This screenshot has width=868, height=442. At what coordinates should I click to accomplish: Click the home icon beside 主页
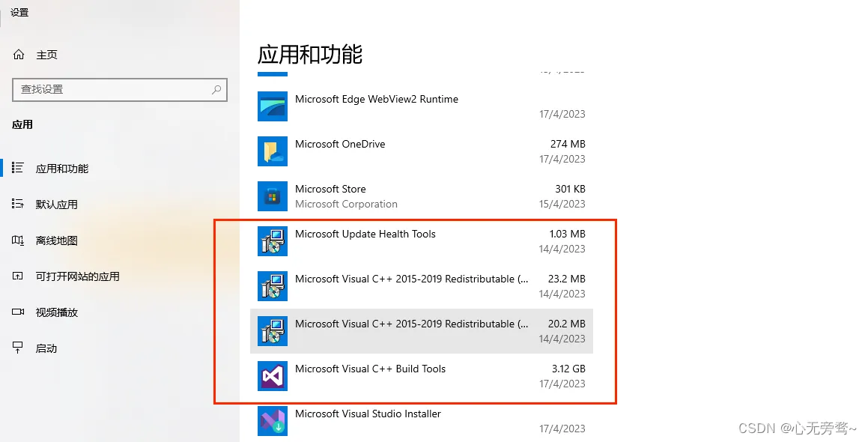[x=19, y=54]
